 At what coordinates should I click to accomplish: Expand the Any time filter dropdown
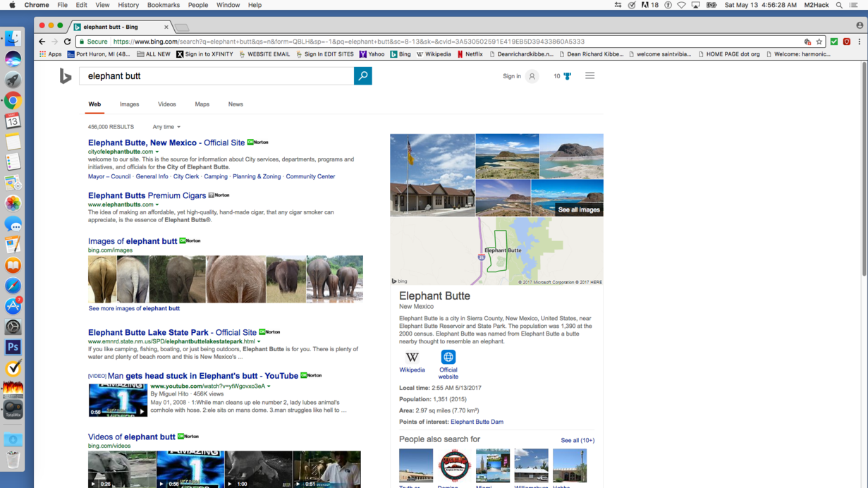[166, 127]
